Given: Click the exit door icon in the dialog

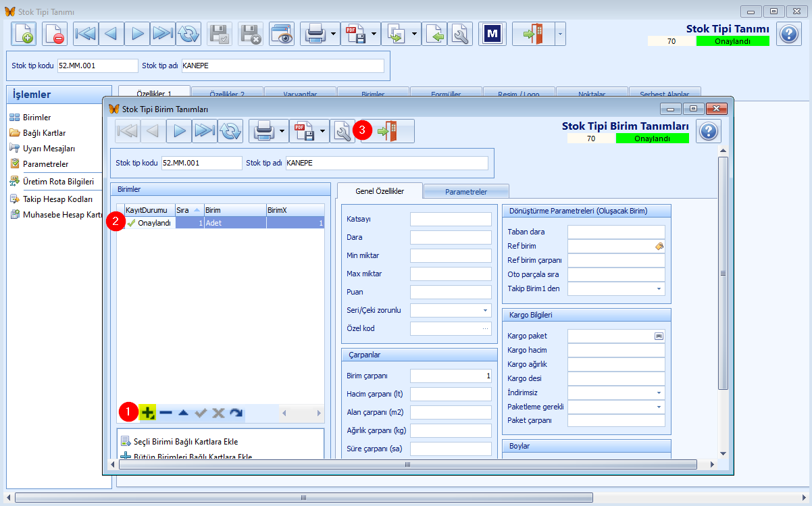Looking at the screenshot, I should tap(388, 131).
